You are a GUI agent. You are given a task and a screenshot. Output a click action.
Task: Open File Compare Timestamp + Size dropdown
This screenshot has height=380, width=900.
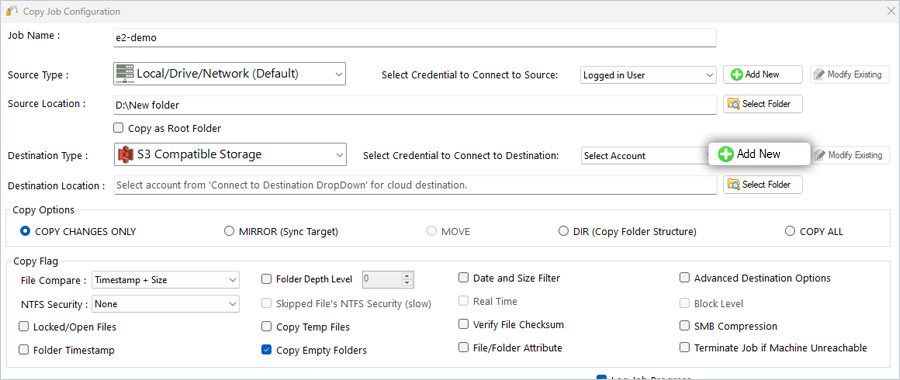[x=165, y=280]
